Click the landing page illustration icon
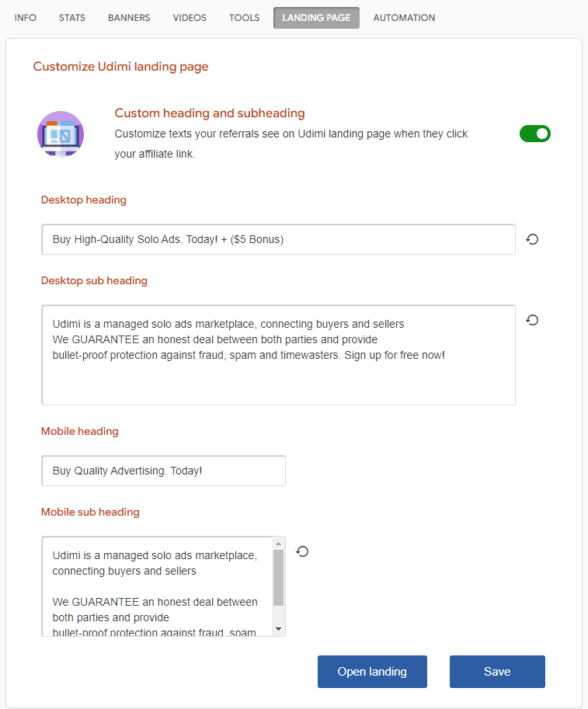Viewport: 588px width, 709px height. [61, 134]
